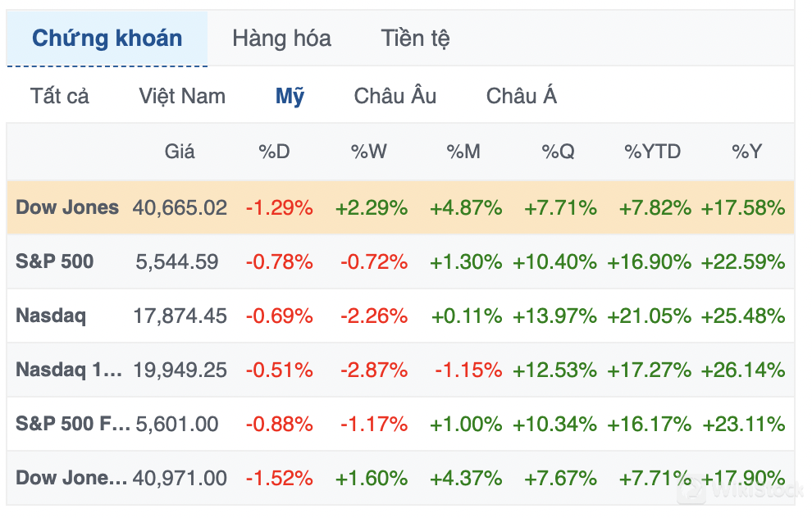
Task: Open the Dow Jone… futures row
Action: [71, 478]
